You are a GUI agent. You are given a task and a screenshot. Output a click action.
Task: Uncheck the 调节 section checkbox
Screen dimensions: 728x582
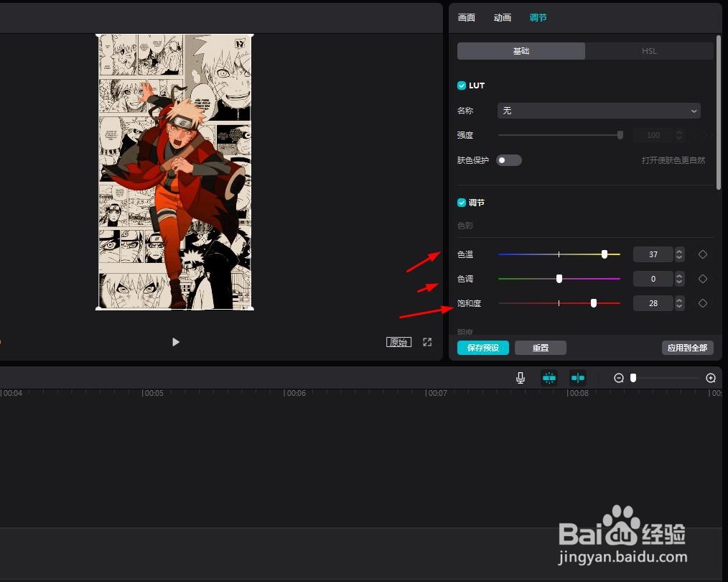[x=462, y=203]
